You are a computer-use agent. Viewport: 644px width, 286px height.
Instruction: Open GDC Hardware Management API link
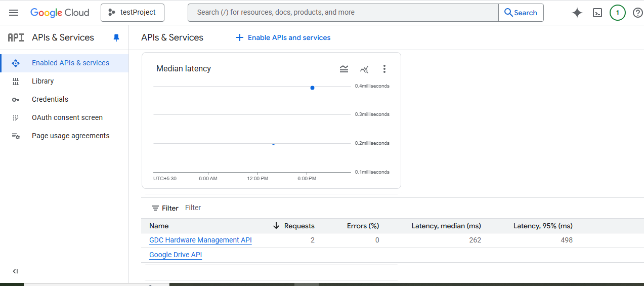[x=200, y=240]
